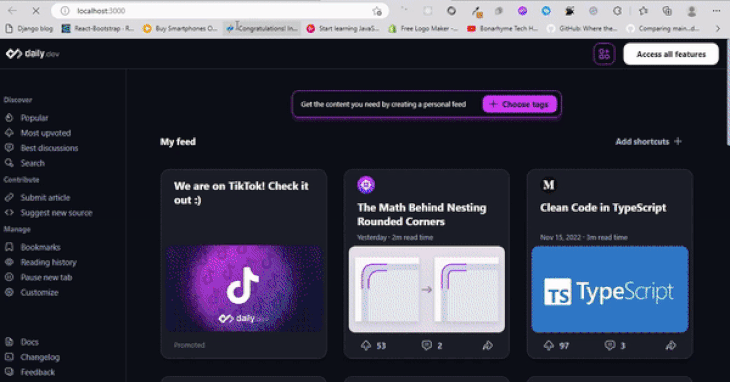Viewport: 730px width, 382px height.
Task: Open Search in sidebar
Action: pyautogui.click(x=25, y=163)
